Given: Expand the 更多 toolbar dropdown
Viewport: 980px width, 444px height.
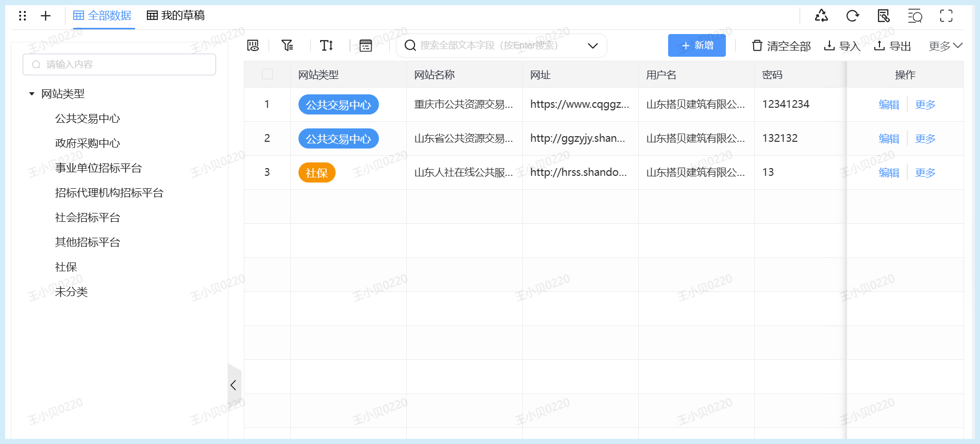Looking at the screenshot, I should coord(945,46).
